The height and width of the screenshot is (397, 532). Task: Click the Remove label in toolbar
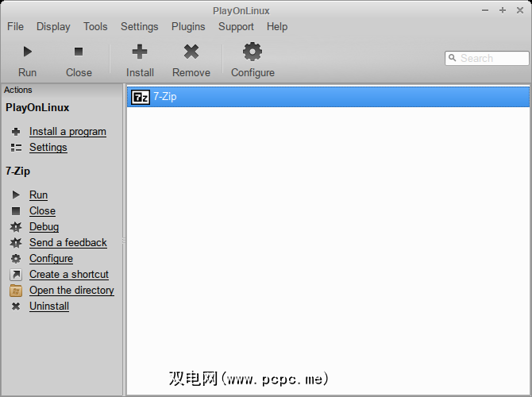(x=191, y=72)
